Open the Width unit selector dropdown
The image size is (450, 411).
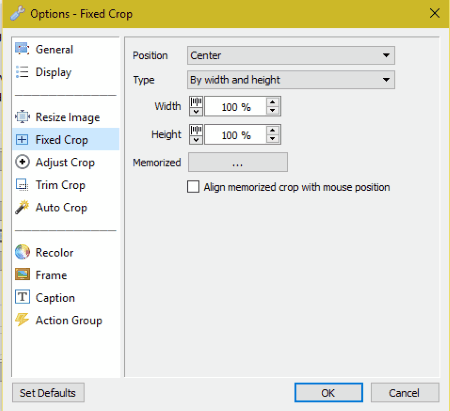point(196,106)
